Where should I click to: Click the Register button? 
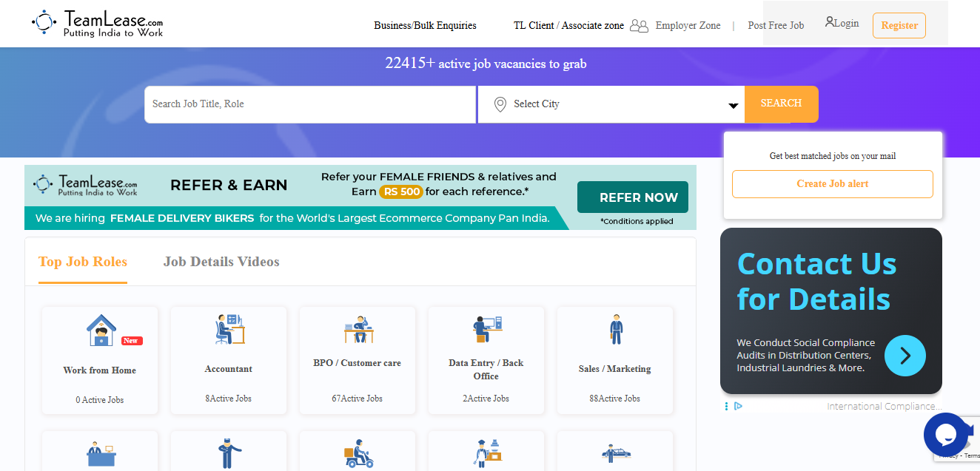coord(899,25)
